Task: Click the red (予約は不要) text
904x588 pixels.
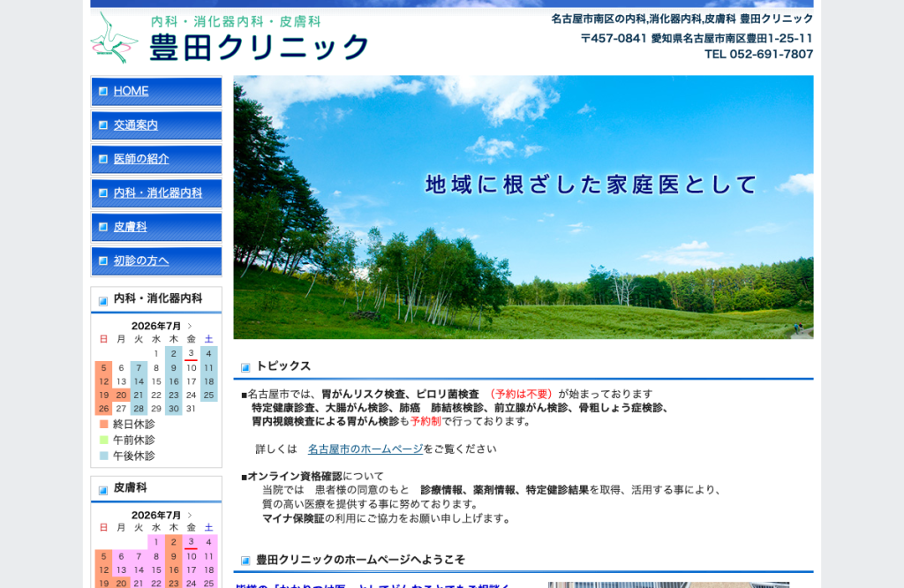Action: click(x=521, y=395)
